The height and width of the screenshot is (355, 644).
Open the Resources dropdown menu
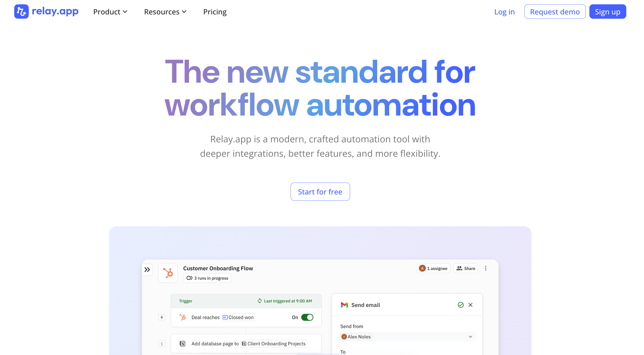pyautogui.click(x=165, y=12)
